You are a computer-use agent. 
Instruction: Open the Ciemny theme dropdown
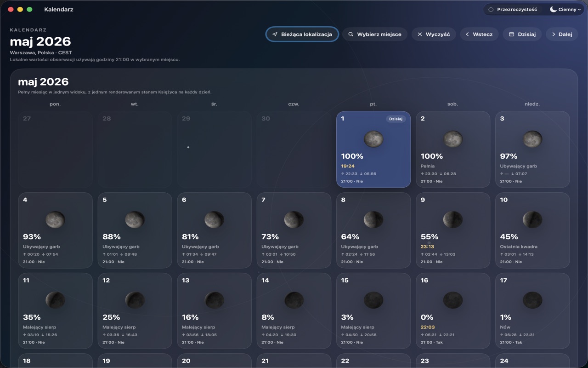pos(565,9)
